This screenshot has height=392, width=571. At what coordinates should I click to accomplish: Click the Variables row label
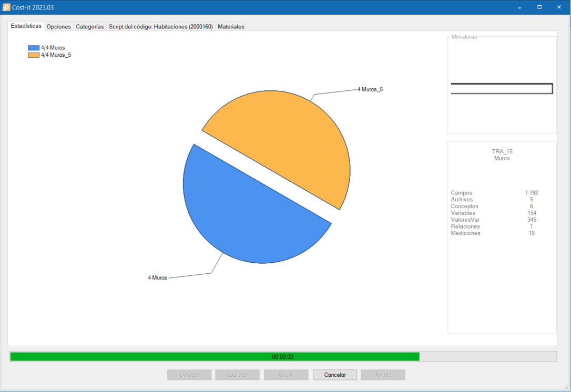point(463,213)
